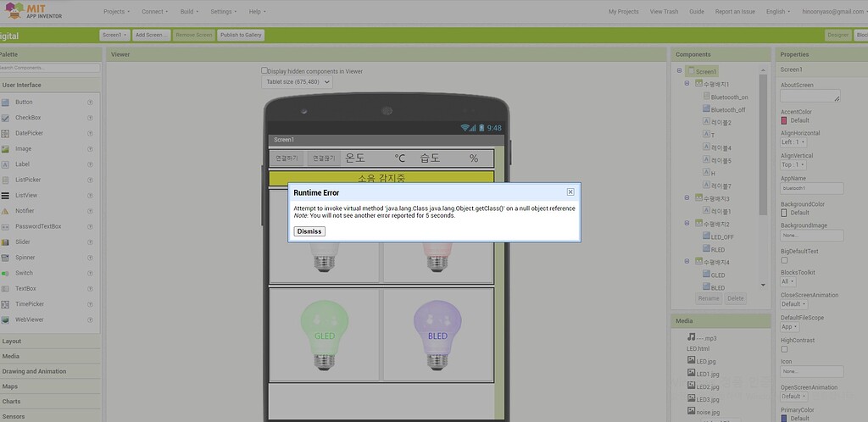The height and width of the screenshot is (422, 868).
Task: Open the AlignVertical Top dropdown
Action: pos(793,165)
